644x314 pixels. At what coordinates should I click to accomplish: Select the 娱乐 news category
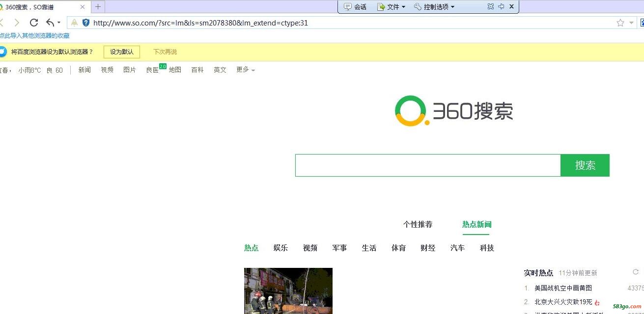click(x=281, y=248)
